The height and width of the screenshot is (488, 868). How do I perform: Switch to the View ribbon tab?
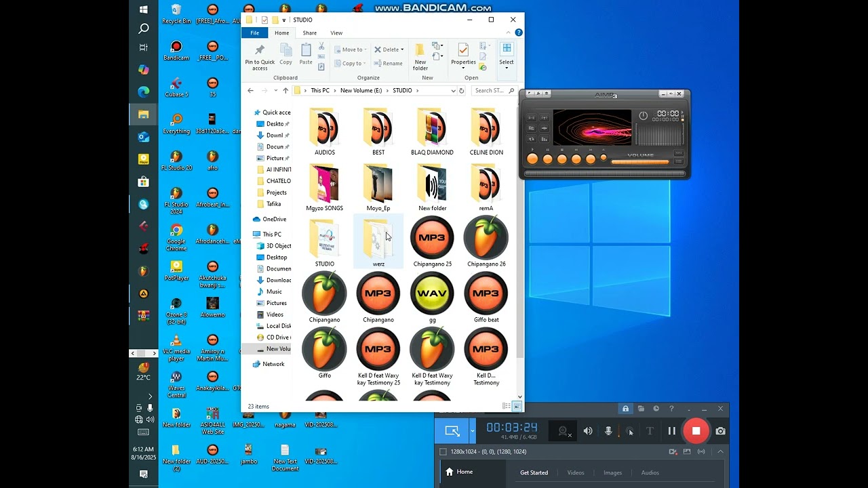(336, 33)
